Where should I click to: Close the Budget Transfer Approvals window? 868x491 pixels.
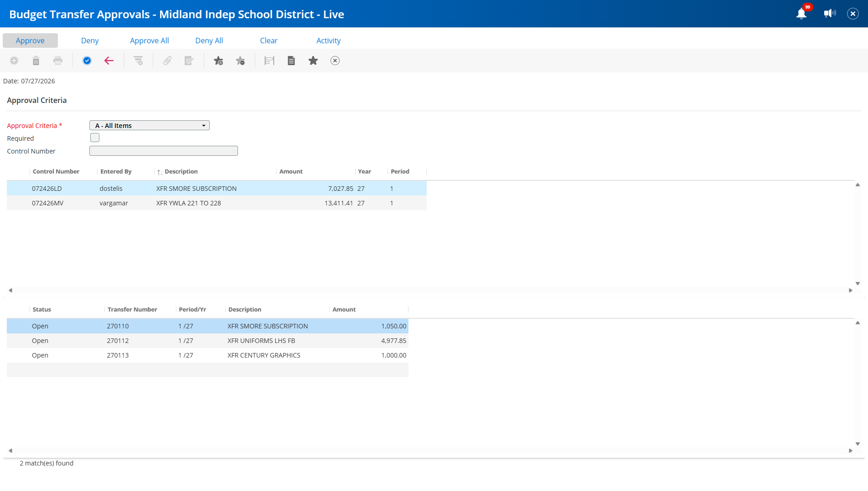853,14
